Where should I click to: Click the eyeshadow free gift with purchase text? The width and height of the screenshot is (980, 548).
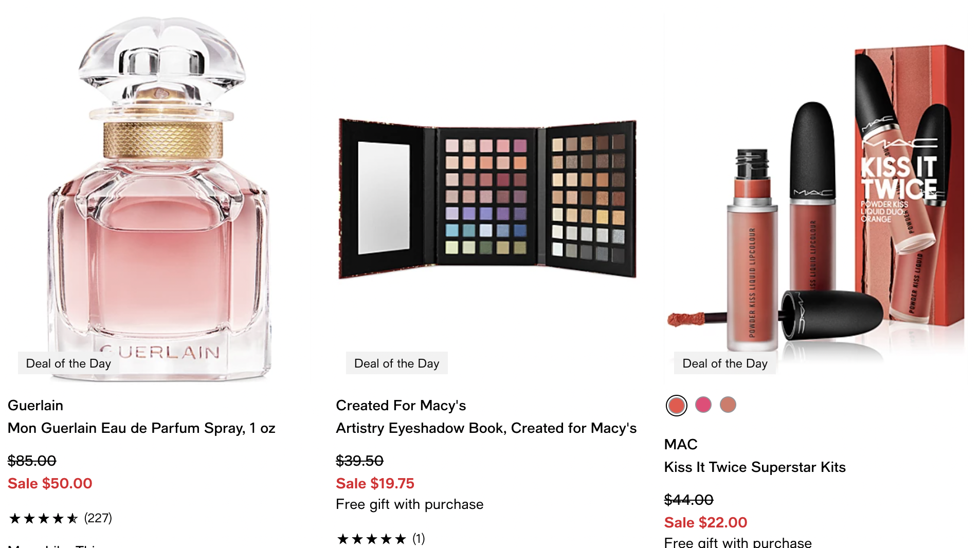[x=409, y=504]
